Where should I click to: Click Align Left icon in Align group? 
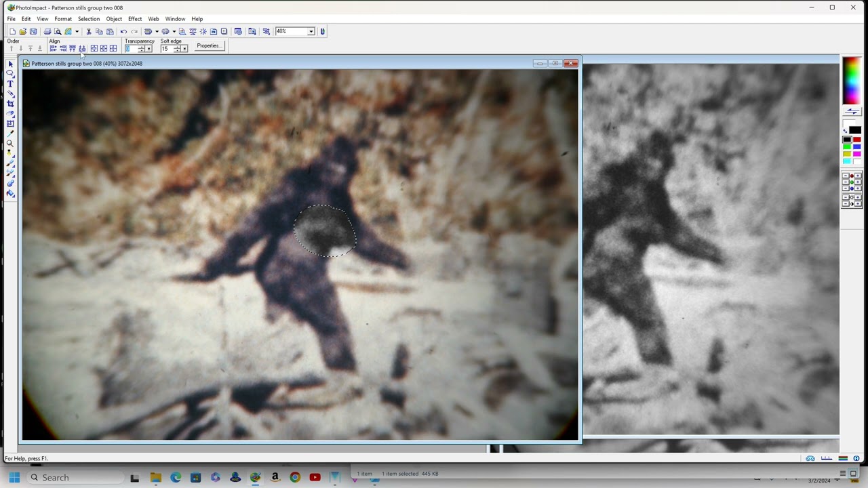(x=53, y=49)
